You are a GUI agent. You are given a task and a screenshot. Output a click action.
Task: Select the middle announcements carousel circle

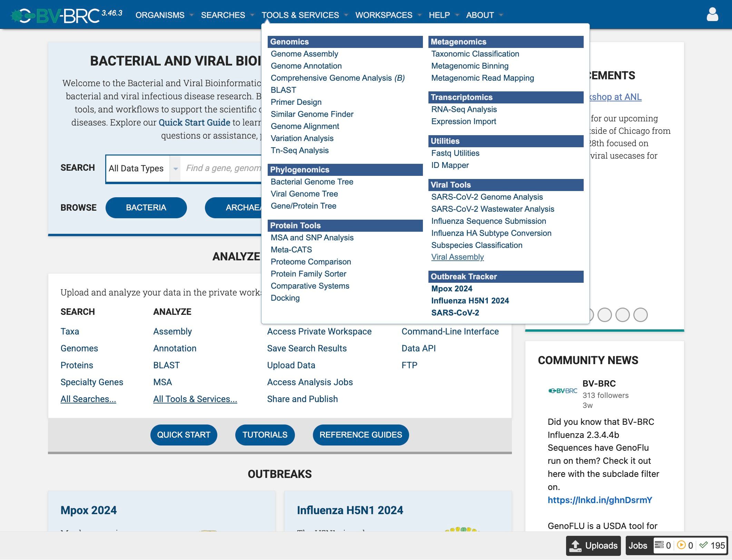point(605,315)
